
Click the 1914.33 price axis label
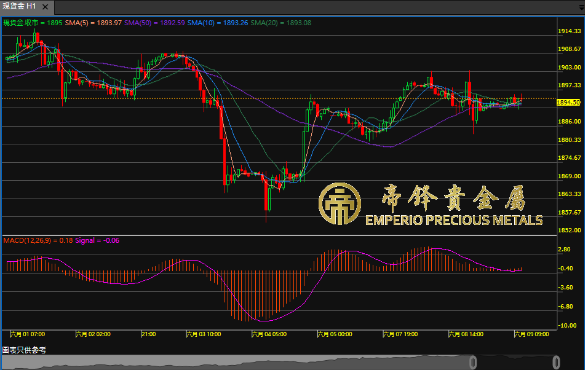570,31
